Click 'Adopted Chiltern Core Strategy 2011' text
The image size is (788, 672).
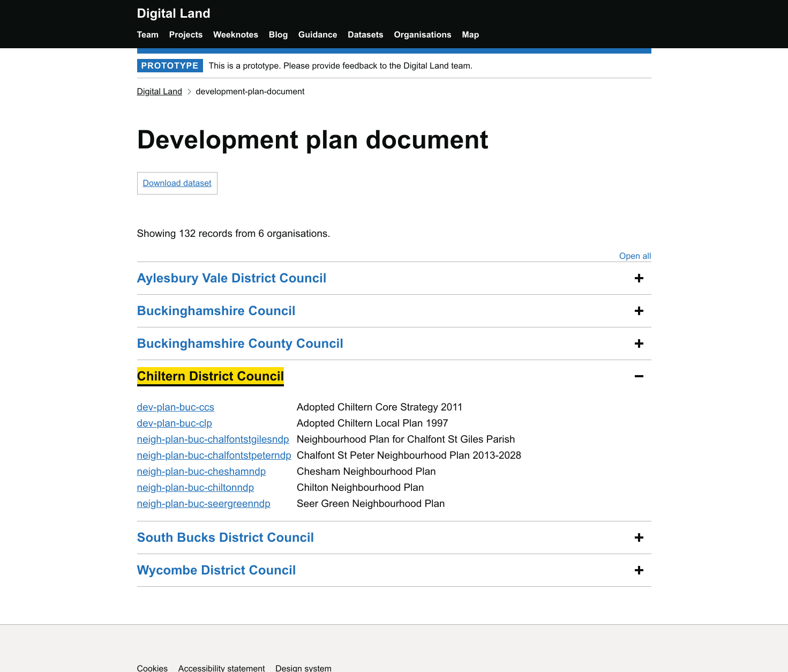coord(379,407)
